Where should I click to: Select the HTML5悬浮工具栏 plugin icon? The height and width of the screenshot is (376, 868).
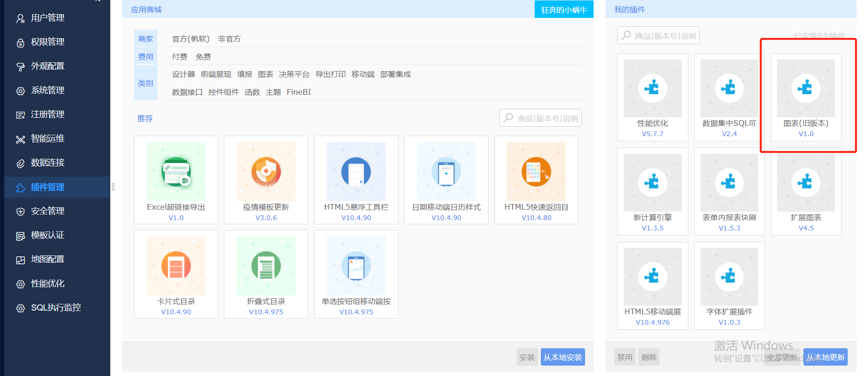point(356,172)
